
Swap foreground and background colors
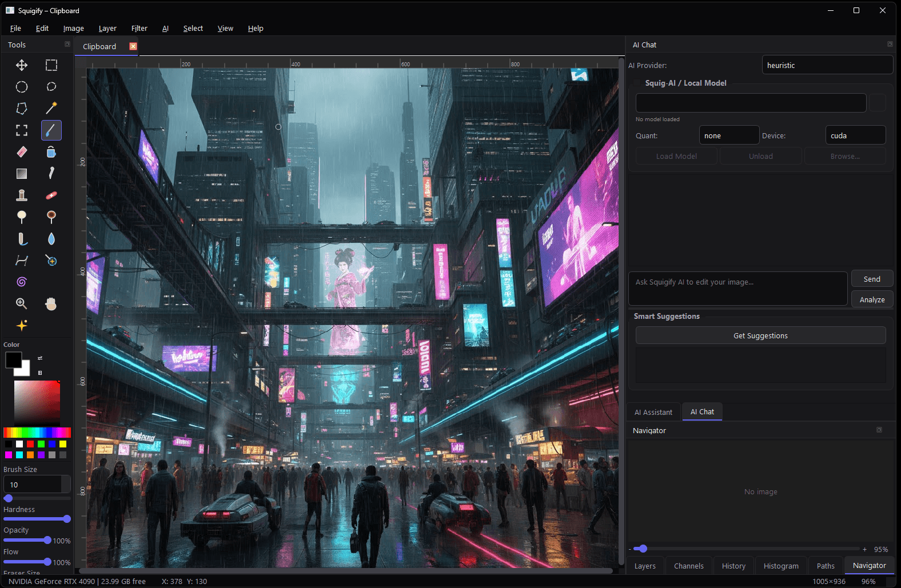coord(40,358)
